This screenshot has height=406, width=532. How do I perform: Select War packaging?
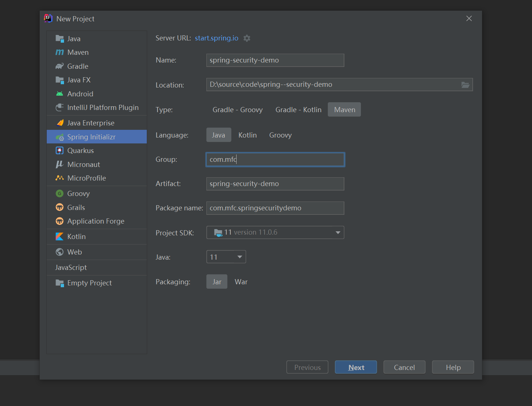coord(241,282)
